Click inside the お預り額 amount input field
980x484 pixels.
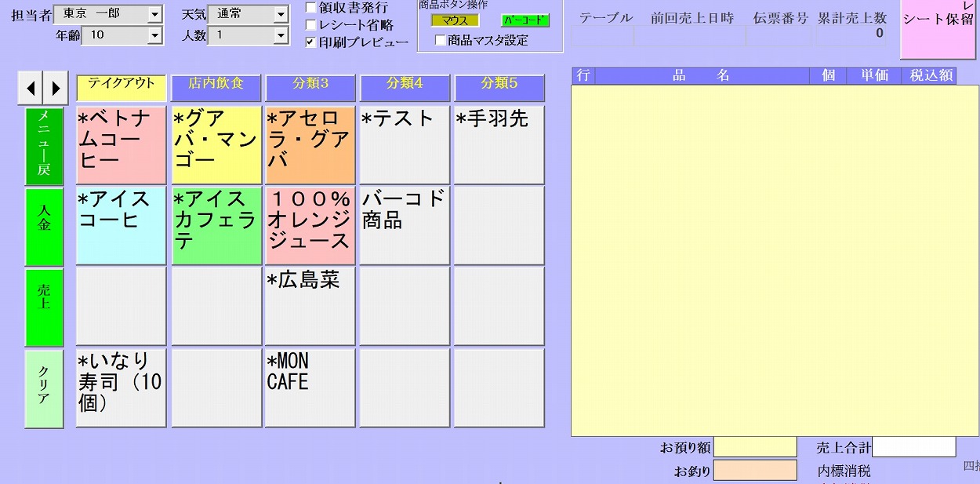coord(755,447)
